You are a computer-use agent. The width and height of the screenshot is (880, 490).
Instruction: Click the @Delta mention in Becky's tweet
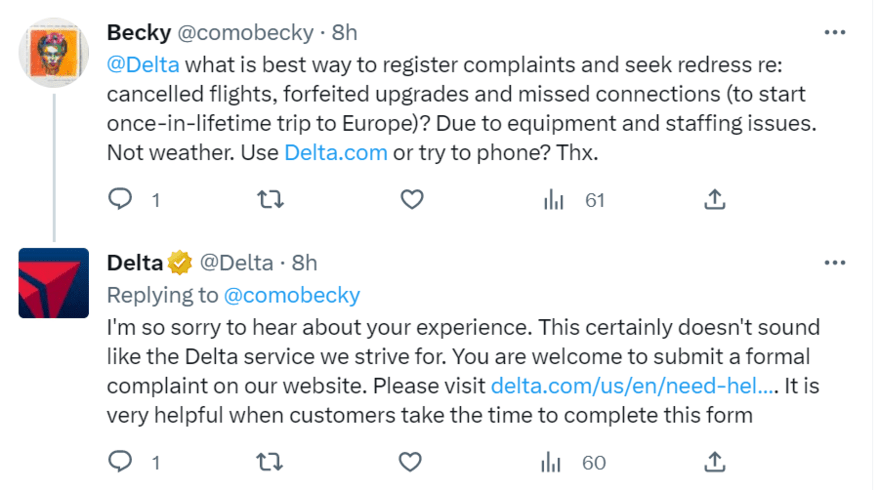(143, 67)
